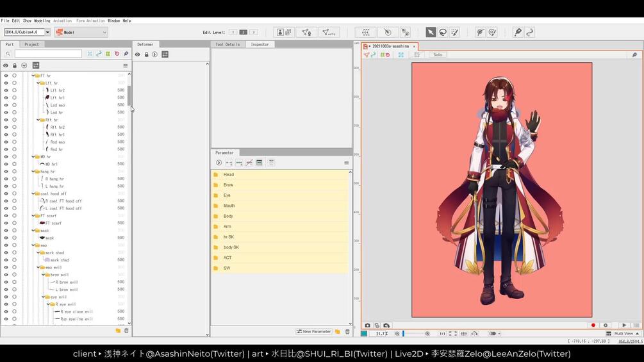Select the eyedropper pin tool in toolbar

(518, 32)
